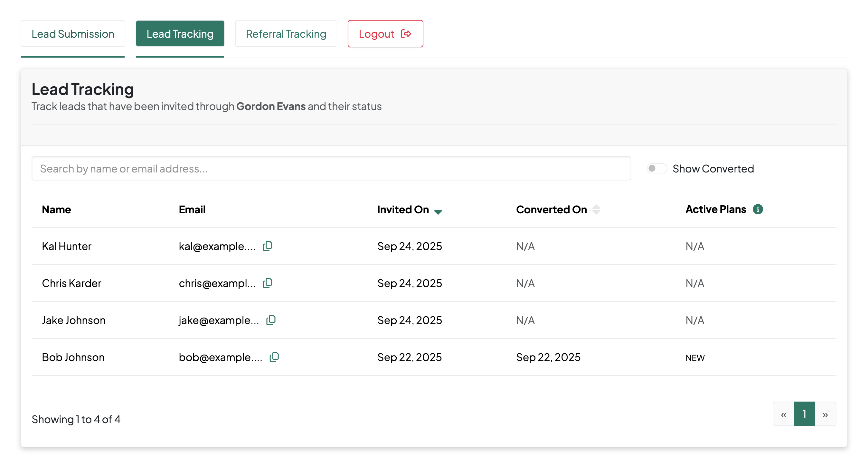868x464 pixels.
Task: Click the Bob Johnson row name
Action: (x=73, y=357)
